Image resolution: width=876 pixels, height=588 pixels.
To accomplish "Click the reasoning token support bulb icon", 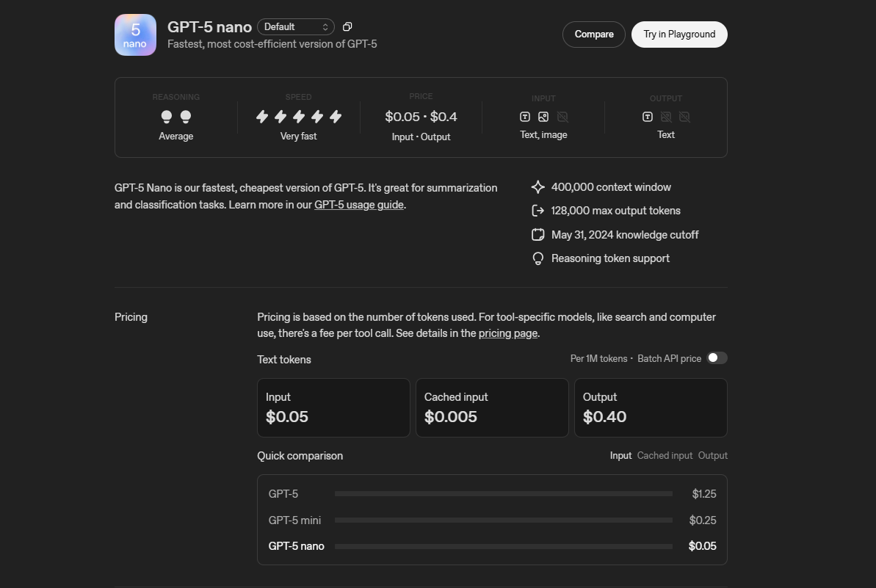I will 537,258.
